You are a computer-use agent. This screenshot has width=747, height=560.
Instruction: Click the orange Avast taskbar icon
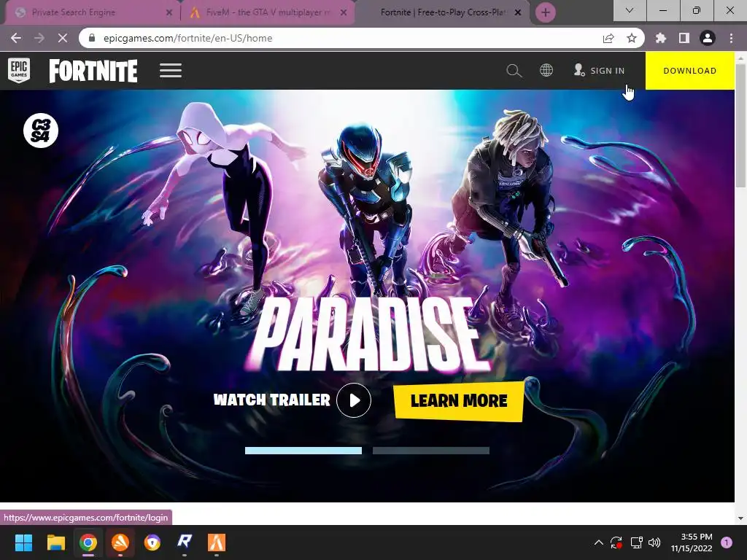120,542
